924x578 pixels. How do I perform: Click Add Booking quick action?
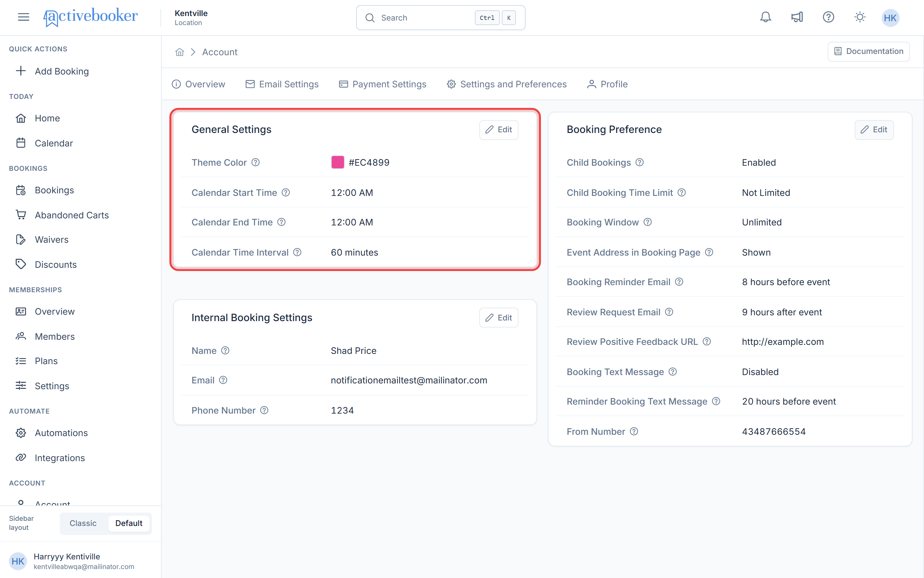point(52,71)
